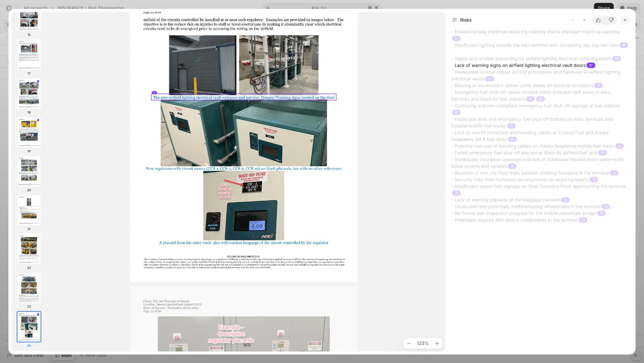
Task: Click the Risks list icon
Action: coord(455,20)
